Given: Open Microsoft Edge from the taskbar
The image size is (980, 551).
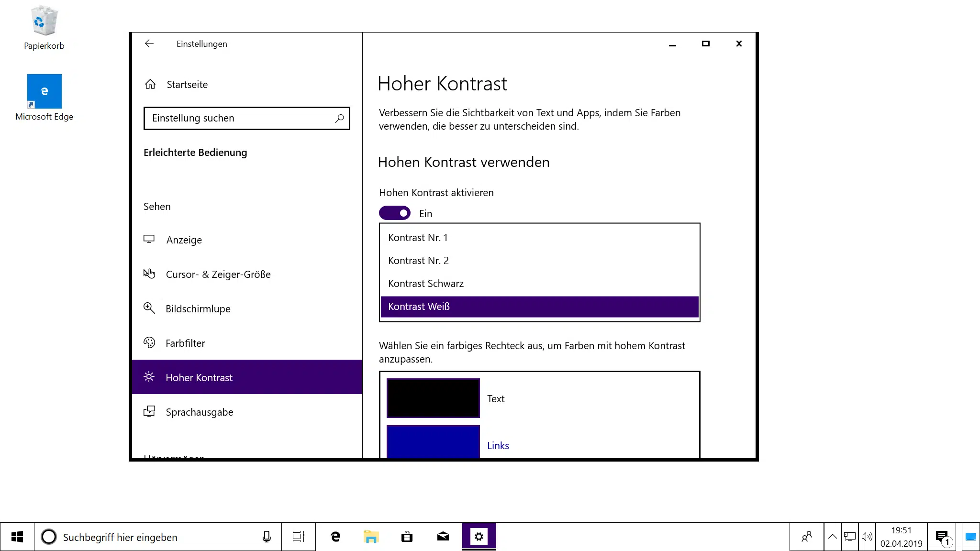Looking at the screenshot, I should [334, 537].
